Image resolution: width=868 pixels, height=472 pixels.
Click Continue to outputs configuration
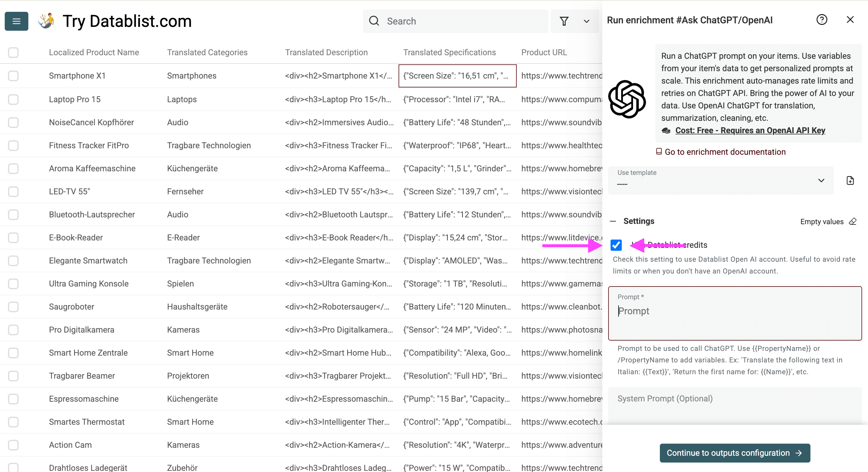coord(735,453)
